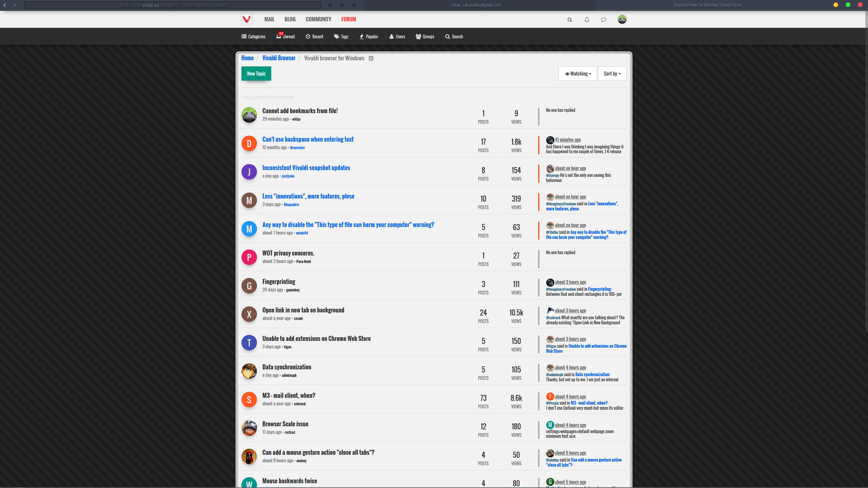Click Para-Noid's pink P avatar
The image size is (868, 488).
click(249, 257)
